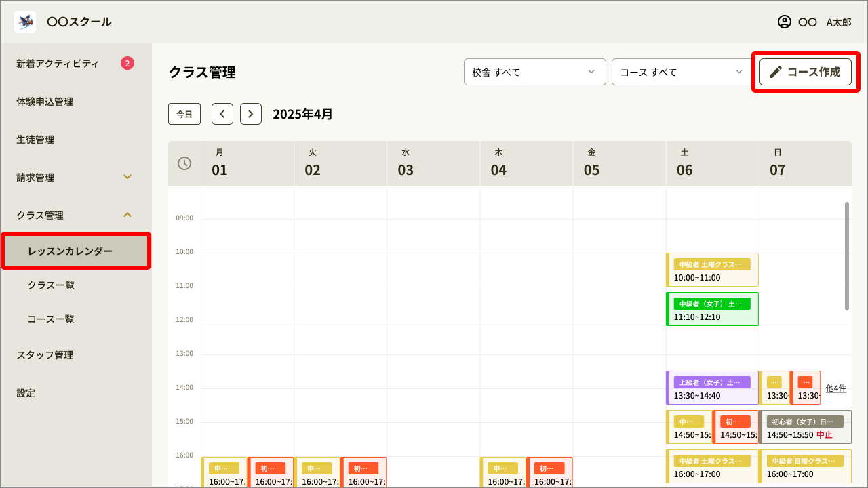
Task: Collapse the クラス管理 submenu chevron
Action: (127, 215)
